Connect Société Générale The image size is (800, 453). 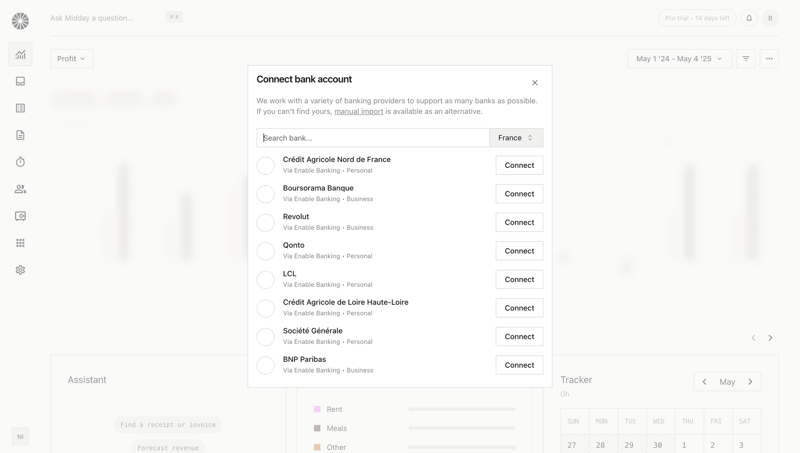tap(519, 337)
